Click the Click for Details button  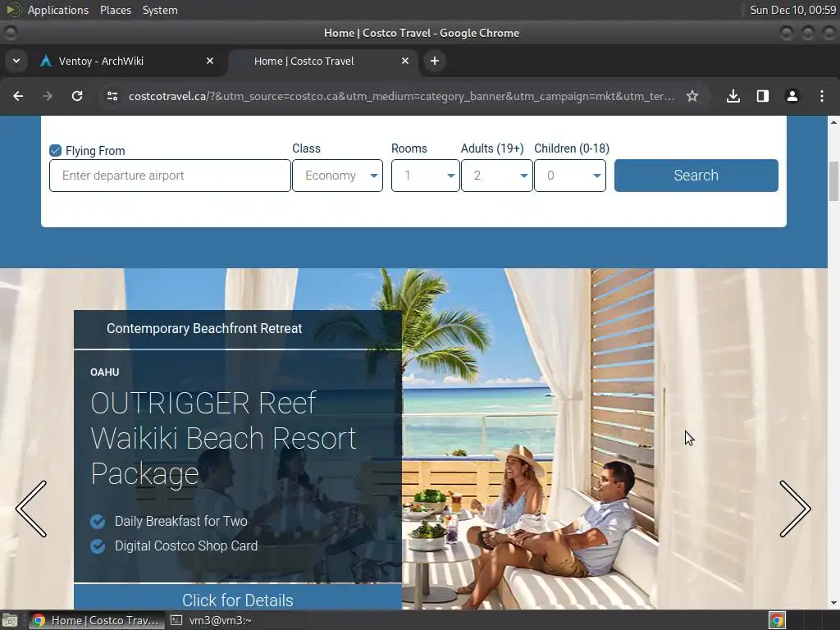[238, 598]
